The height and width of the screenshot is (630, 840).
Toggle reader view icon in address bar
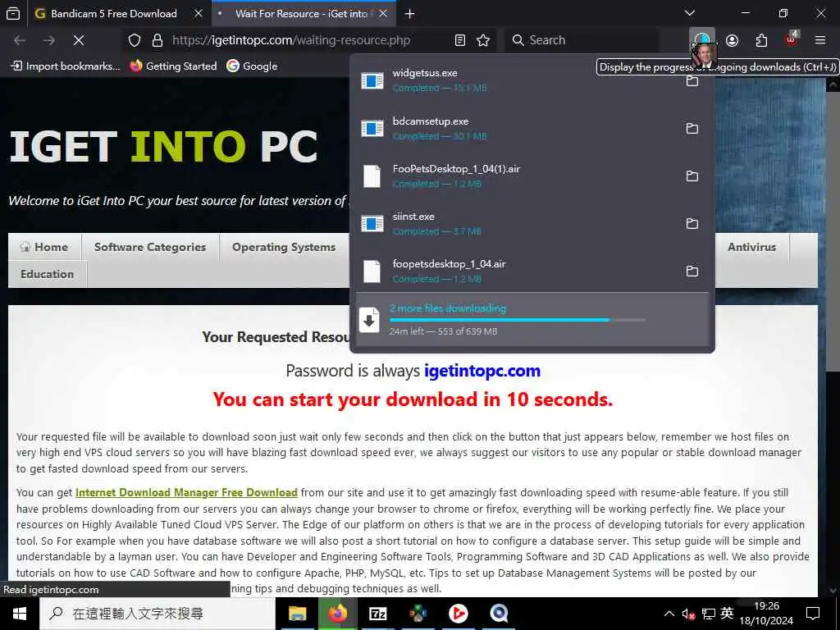[x=459, y=40]
